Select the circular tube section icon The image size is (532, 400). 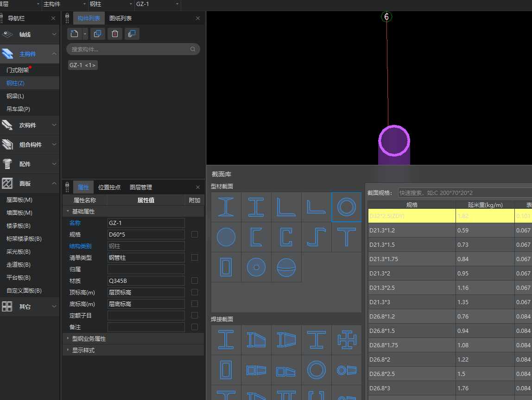coord(346,207)
